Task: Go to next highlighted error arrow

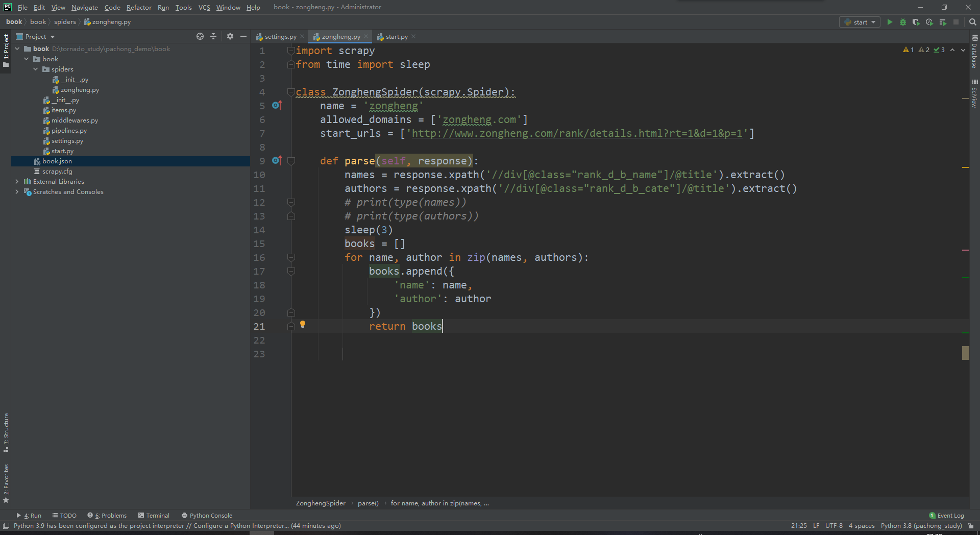Action: (963, 50)
